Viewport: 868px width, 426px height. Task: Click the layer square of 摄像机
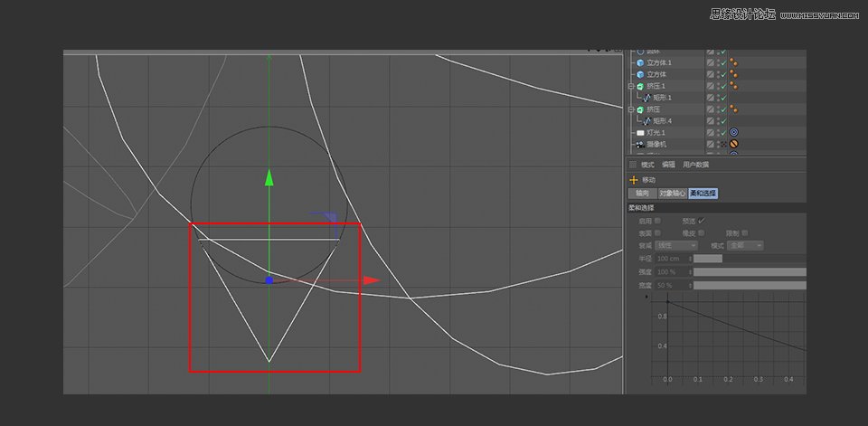click(711, 144)
